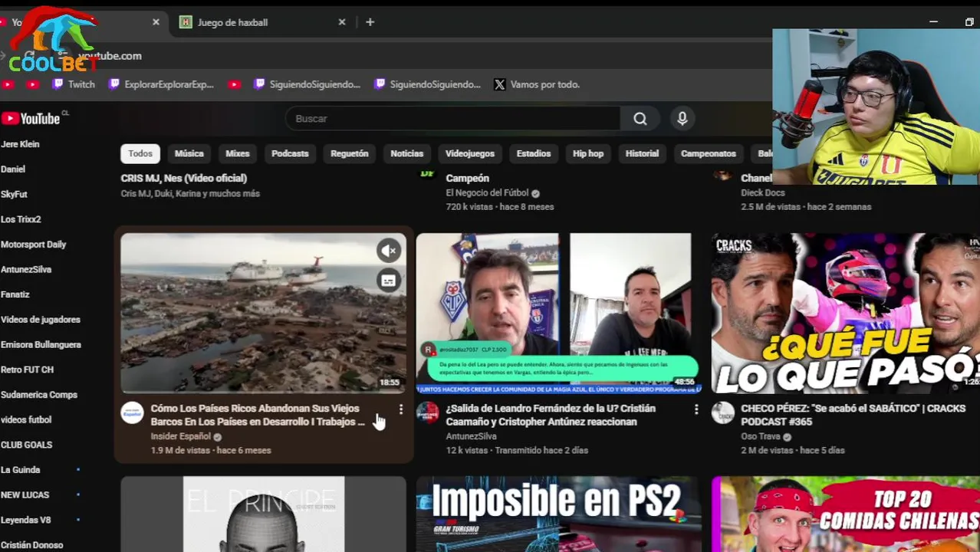Select the Campeonatos filter chip
Screen dimensions: 980x552
click(709, 153)
